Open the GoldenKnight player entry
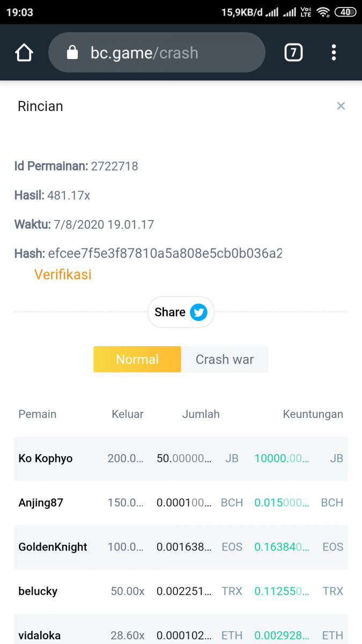Image resolution: width=362 pixels, height=644 pixels. click(53, 547)
